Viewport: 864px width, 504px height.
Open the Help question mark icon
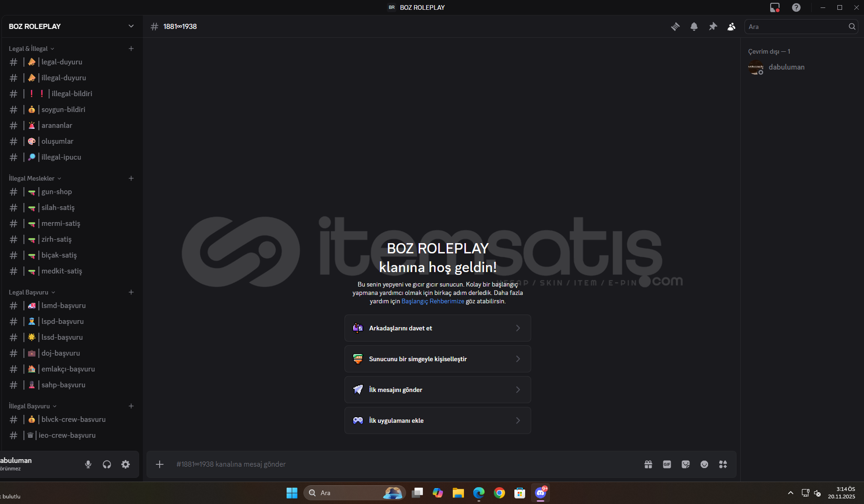pos(796,7)
